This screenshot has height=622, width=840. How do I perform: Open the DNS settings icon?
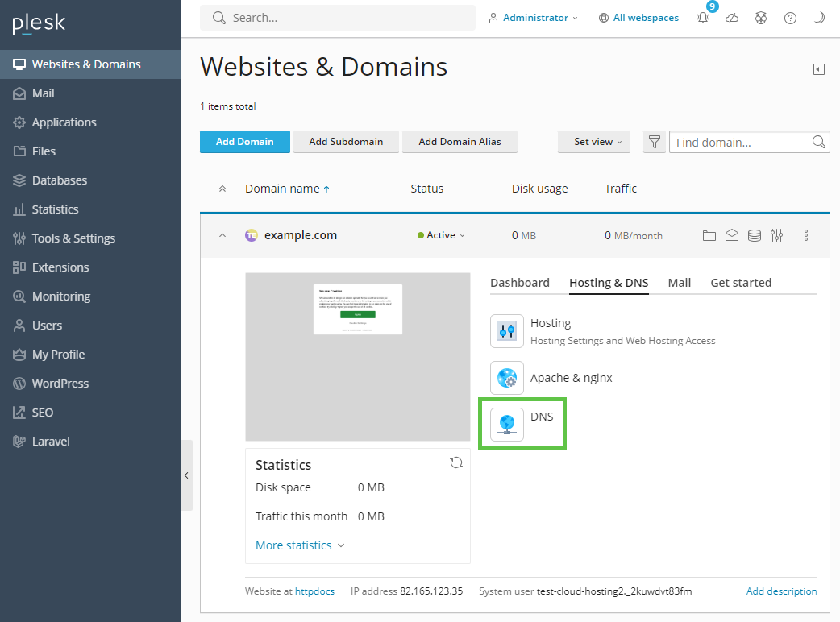click(507, 424)
